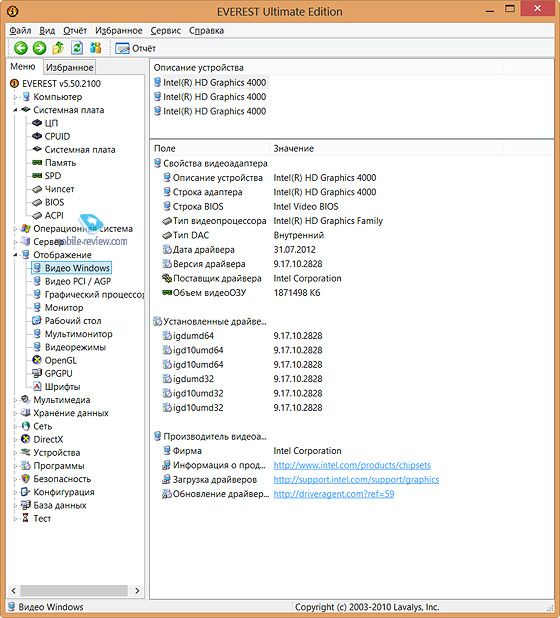
Task: Select the Конфигурация icon in tree
Action: (x=26, y=492)
